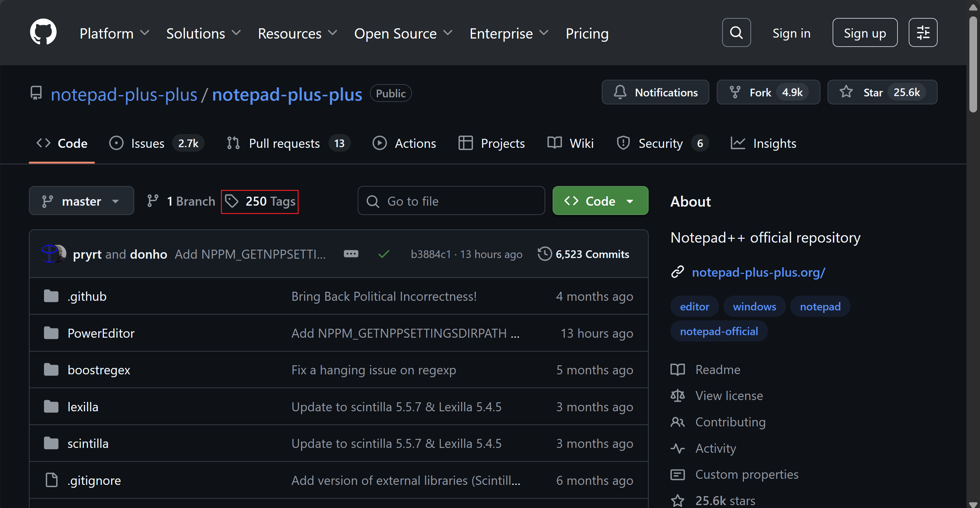The image size is (980, 508).
Task: Open the PowerEditor folder
Action: click(101, 333)
